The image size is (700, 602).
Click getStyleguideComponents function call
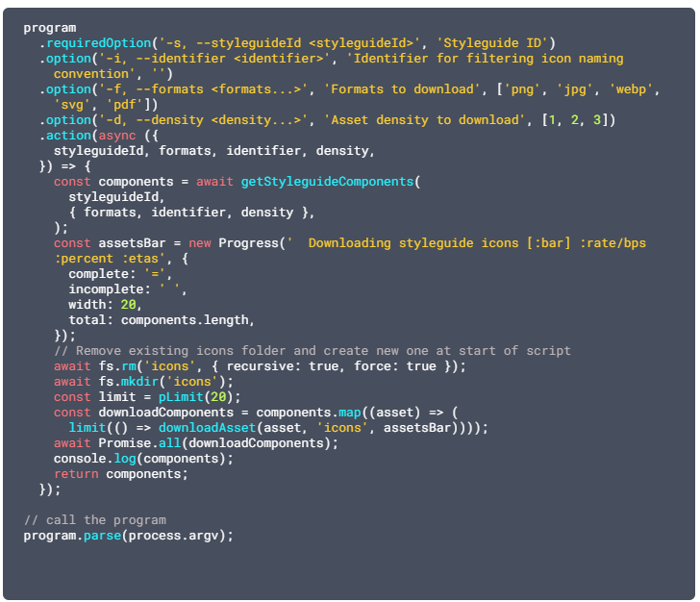pyautogui.click(x=328, y=182)
